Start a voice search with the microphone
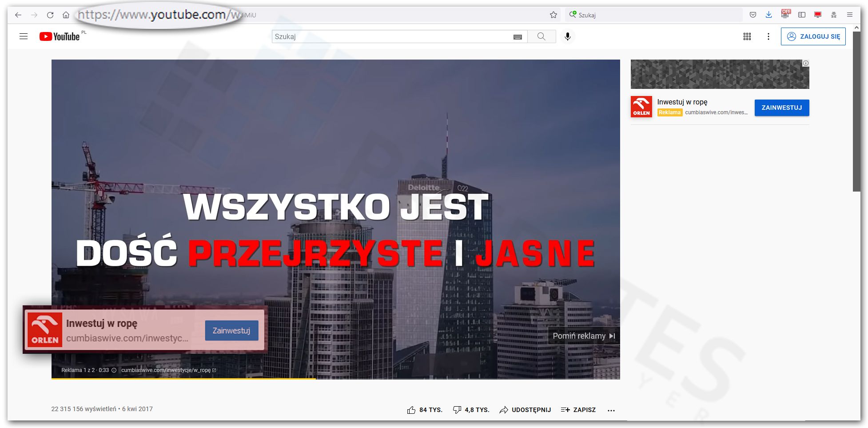868x428 pixels. point(567,36)
